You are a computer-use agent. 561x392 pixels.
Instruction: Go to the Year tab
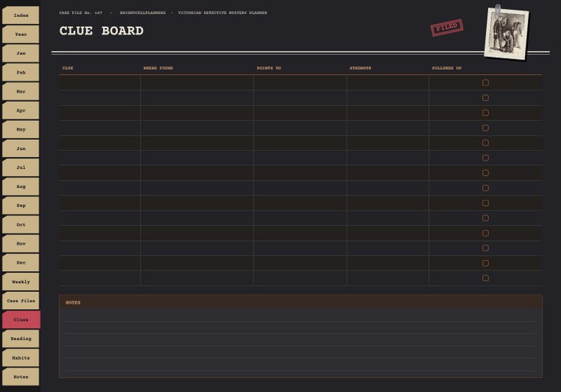(20, 35)
